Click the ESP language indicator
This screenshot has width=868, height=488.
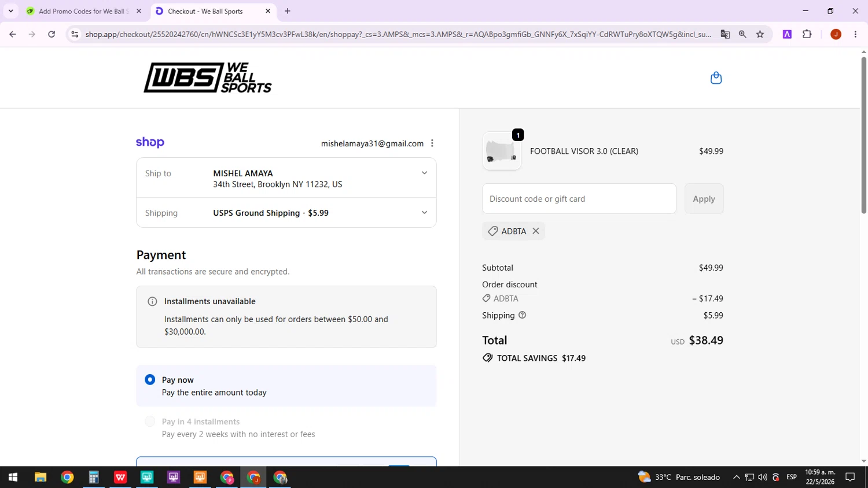pyautogui.click(x=792, y=477)
